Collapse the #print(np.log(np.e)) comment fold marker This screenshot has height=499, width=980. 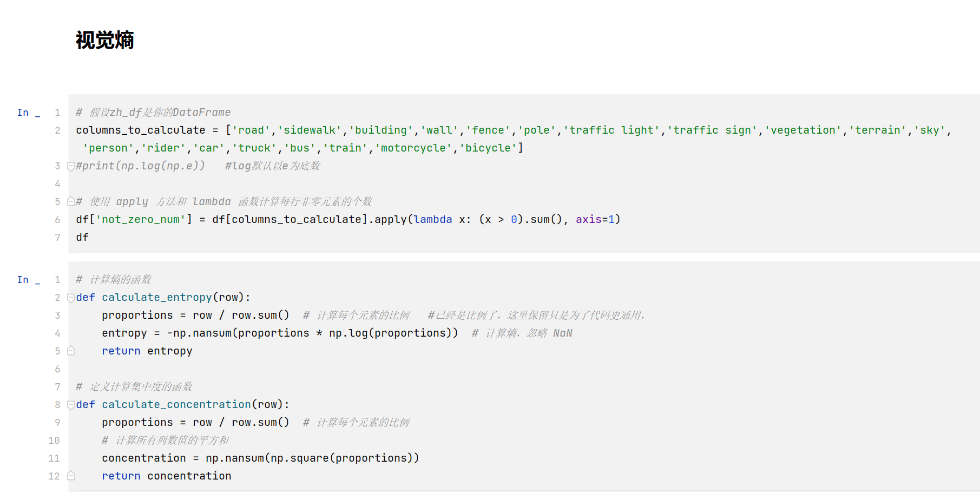(x=71, y=166)
